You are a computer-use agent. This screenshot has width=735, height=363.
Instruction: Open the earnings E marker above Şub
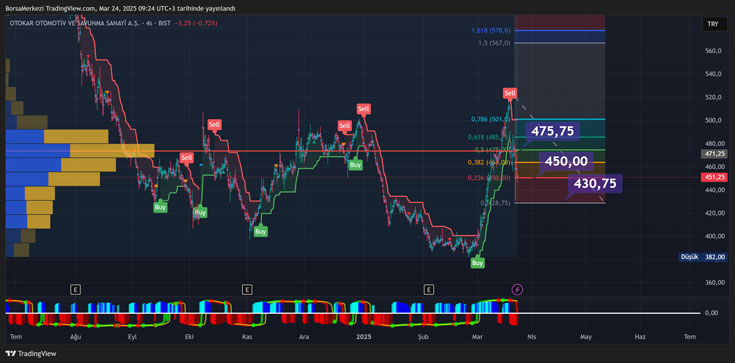tap(428, 289)
